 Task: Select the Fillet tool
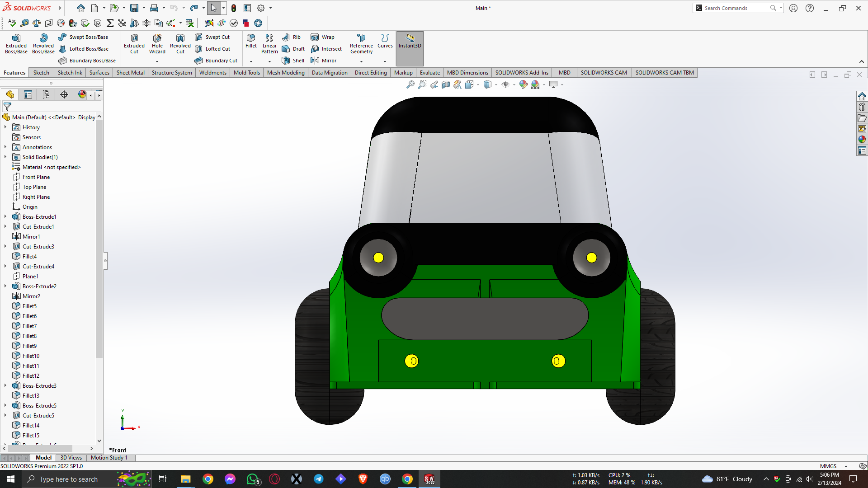[251, 41]
